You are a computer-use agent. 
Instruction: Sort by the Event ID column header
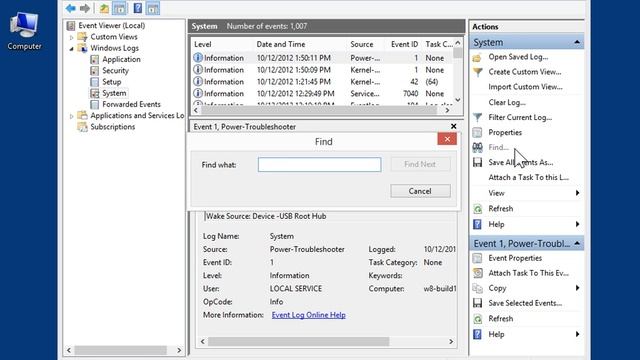tap(404, 44)
